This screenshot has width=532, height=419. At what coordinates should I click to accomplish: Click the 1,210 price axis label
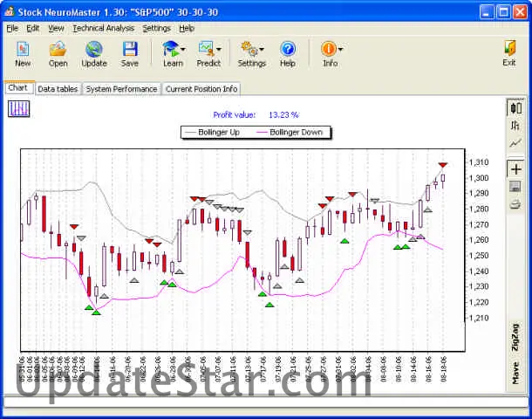479,318
